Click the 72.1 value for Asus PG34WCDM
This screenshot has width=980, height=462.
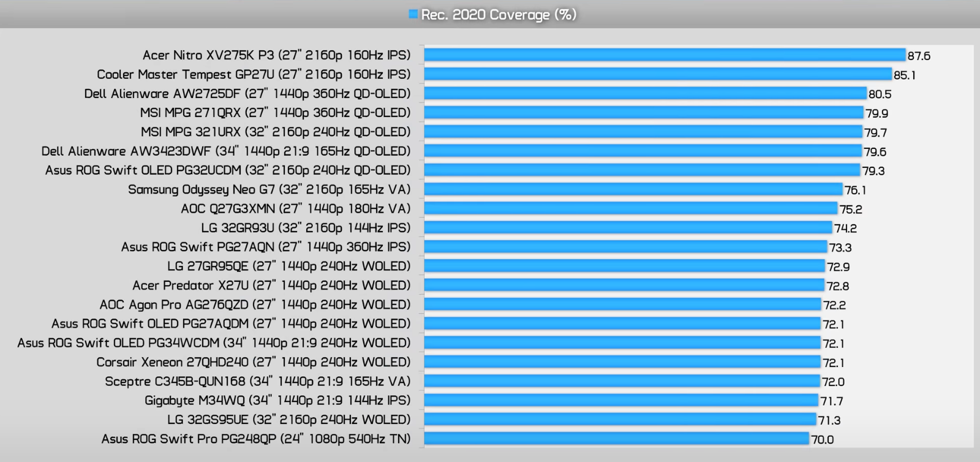[834, 344]
